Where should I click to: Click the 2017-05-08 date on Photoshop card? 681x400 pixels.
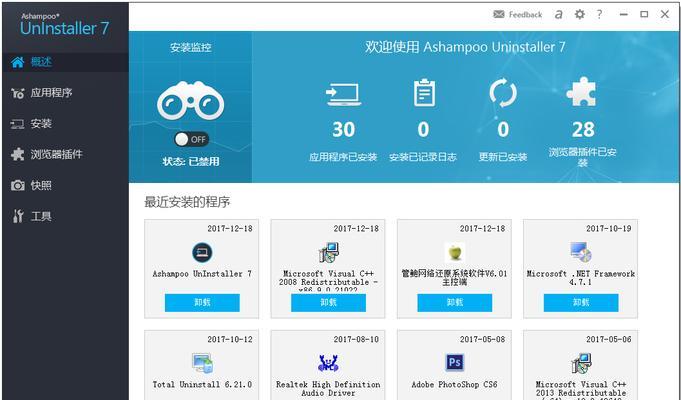point(483,339)
